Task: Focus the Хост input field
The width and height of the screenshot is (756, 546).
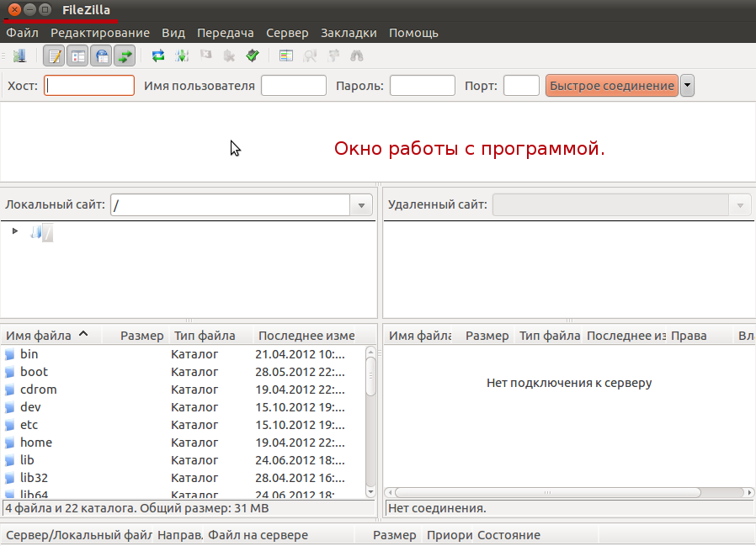Action: [89, 85]
